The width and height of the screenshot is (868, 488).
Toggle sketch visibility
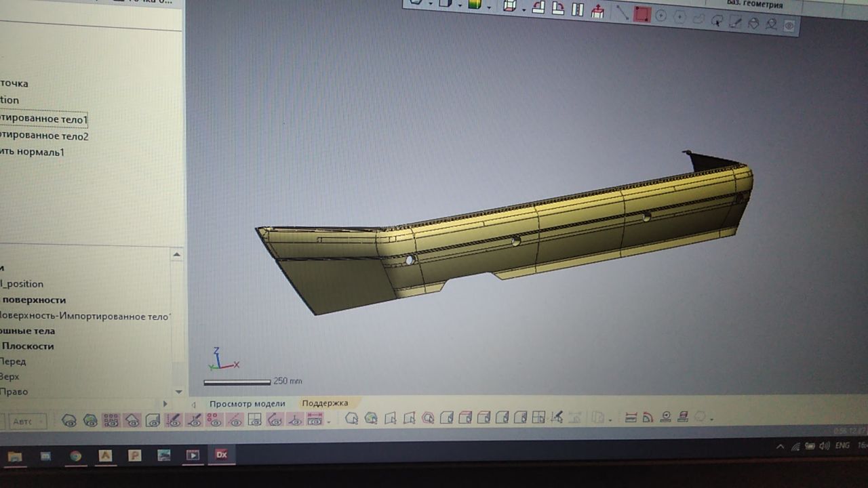[x=174, y=420]
